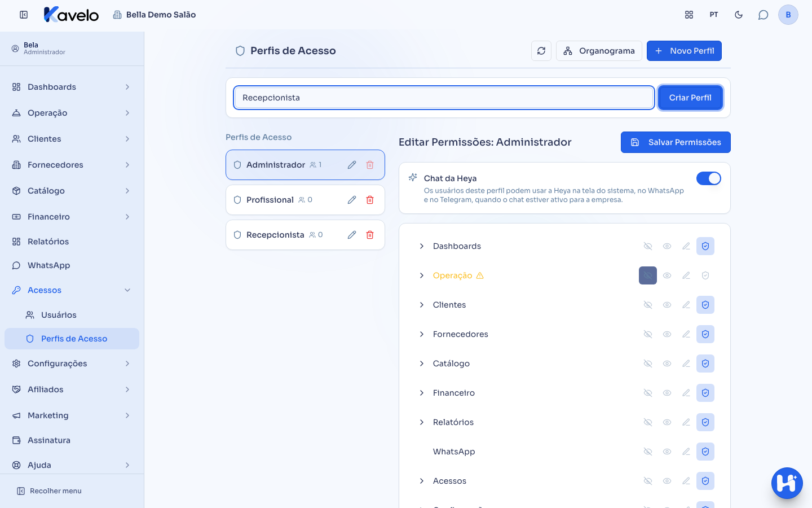Save with the Salvar Permissões button
The height and width of the screenshot is (508, 812).
(x=676, y=142)
